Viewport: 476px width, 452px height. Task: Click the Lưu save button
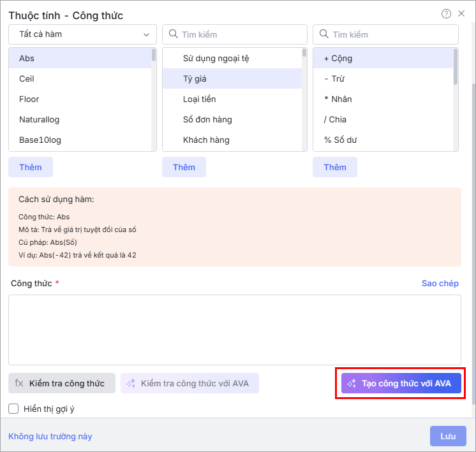[x=448, y=436]
